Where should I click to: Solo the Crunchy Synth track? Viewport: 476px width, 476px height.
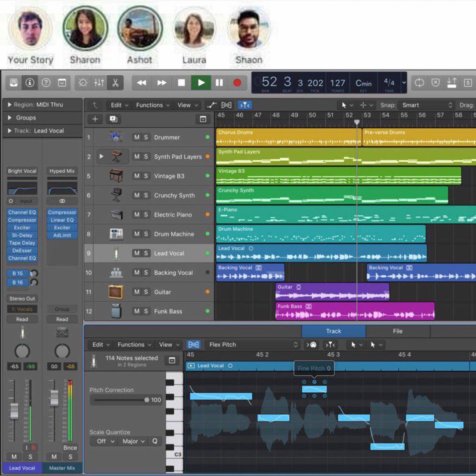[x=146, y=195]
